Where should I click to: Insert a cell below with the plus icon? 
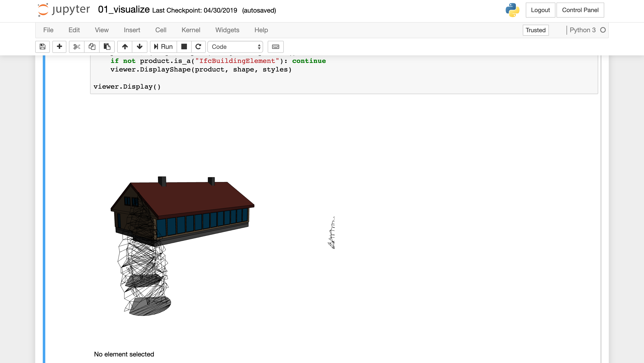59,47
